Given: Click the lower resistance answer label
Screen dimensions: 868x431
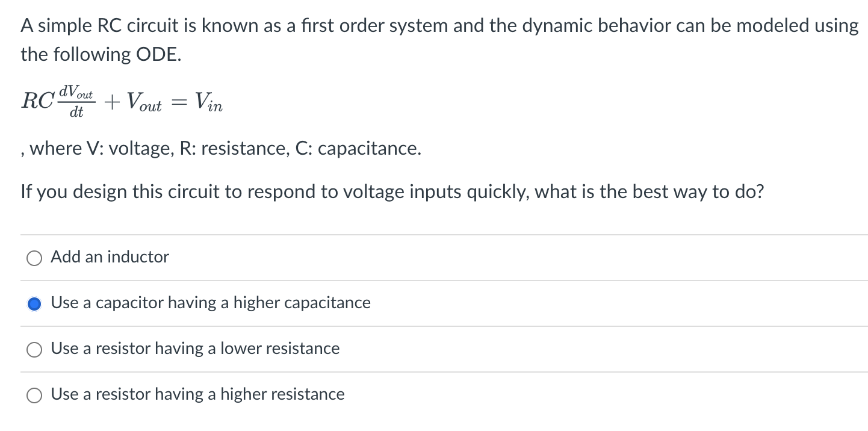Looking at the screenshot, I should coord(195,349).
